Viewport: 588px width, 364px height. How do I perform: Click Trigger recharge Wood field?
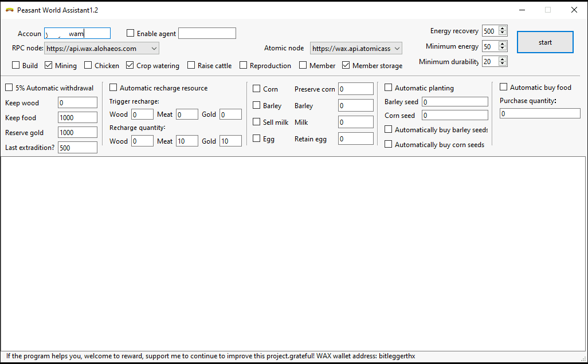(x=143, y=114)
